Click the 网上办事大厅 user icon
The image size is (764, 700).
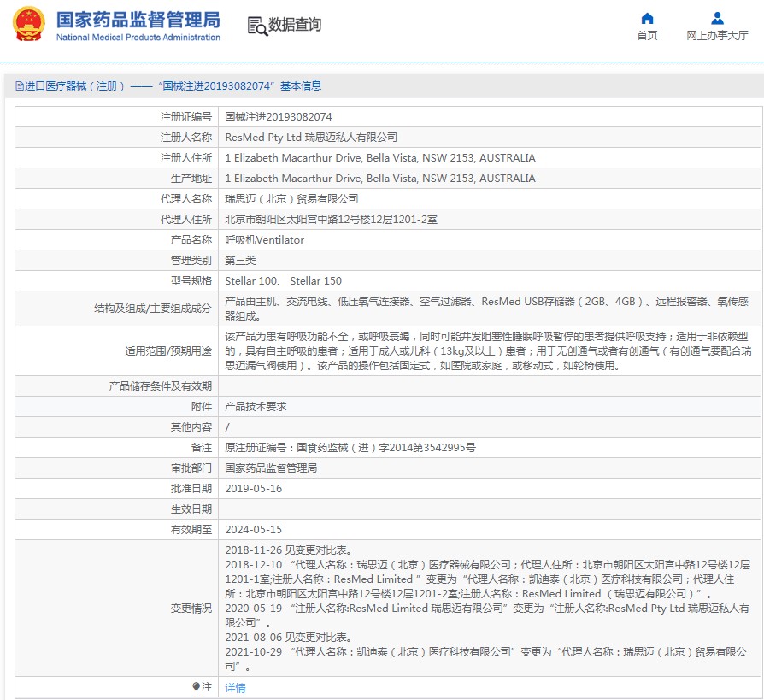[x=717, y=19]
